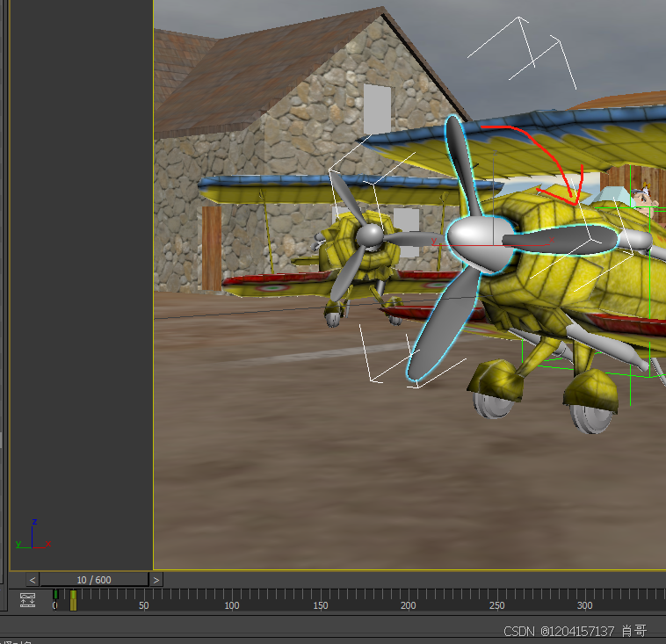666x644 pixels.
Task: Click the time slider showing 10 / 600
Action: point(94,580)
